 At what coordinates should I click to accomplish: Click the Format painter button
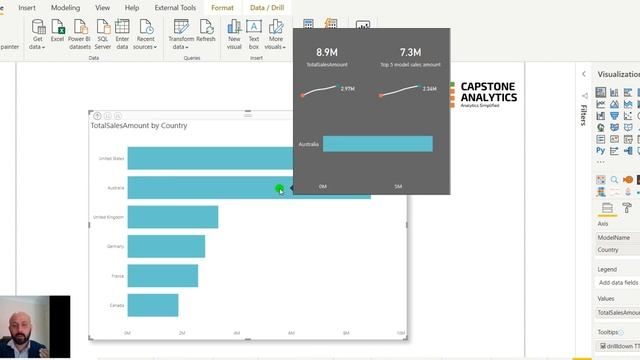9,47
